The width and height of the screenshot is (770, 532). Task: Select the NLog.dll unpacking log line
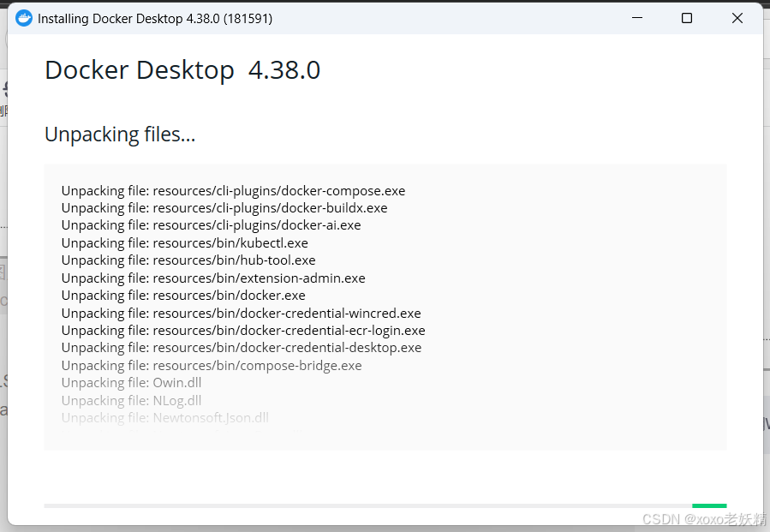pyautogui.click(x=131, y=400)
